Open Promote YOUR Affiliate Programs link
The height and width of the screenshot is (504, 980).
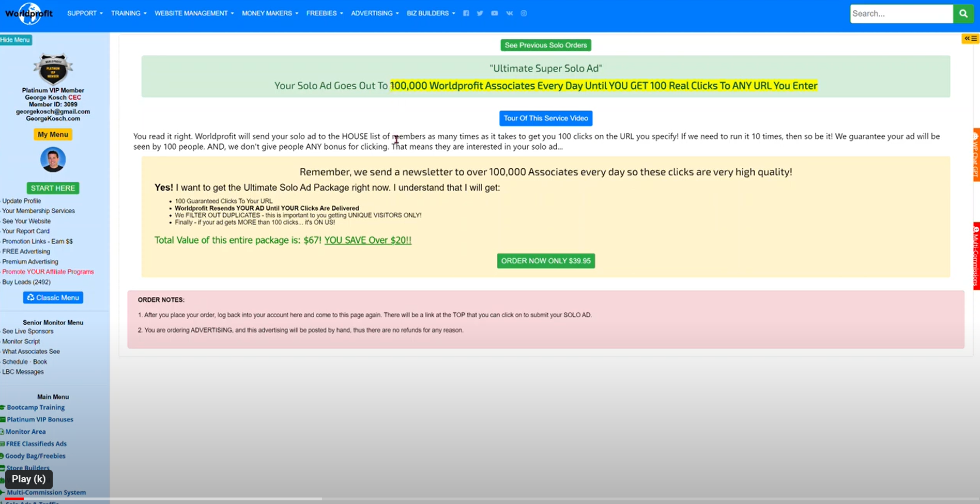pos(48,272)
